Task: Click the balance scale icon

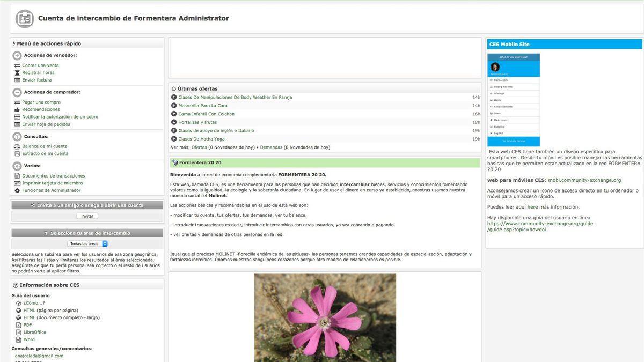Action: point(17,146)
